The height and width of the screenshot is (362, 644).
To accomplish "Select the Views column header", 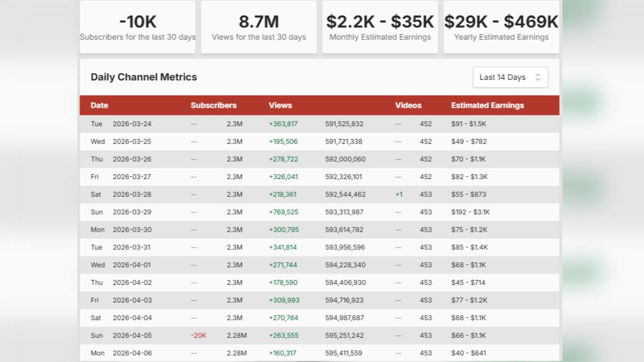I will [280, 105].
